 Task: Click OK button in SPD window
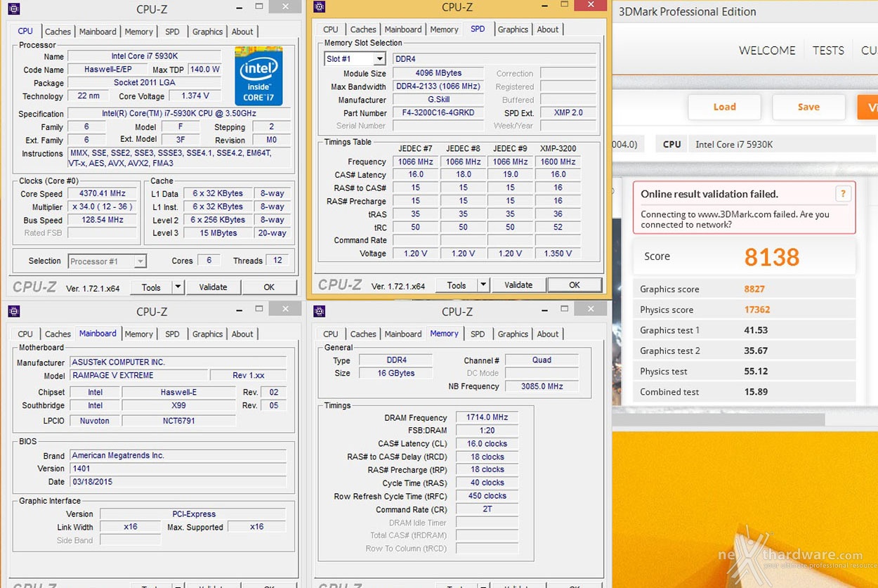575,285
